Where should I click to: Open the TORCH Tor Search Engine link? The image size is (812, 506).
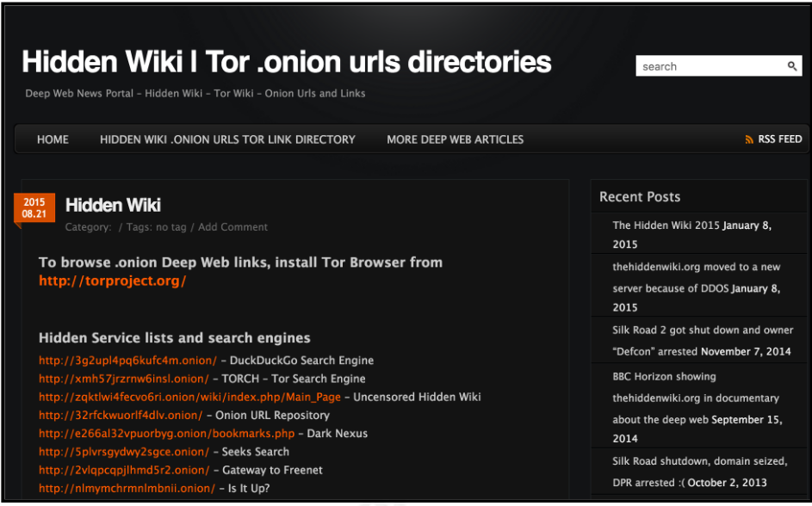click(x=123, y=379)
